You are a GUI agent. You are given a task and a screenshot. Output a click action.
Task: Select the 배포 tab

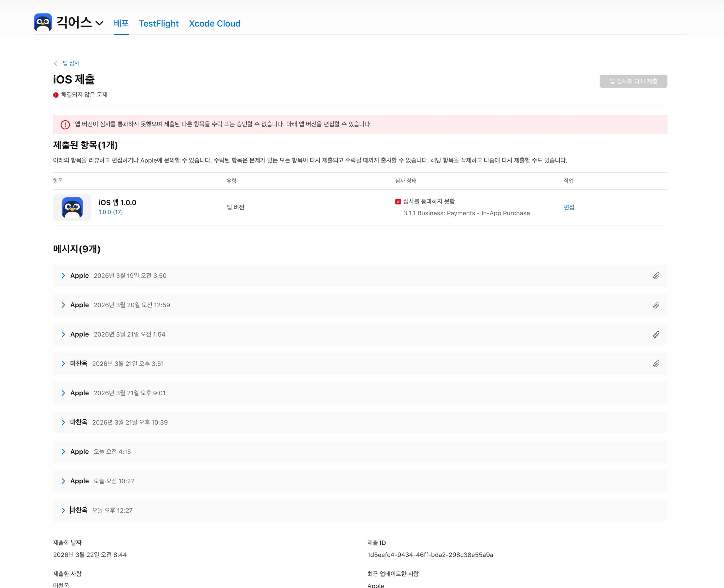[121, 23]
